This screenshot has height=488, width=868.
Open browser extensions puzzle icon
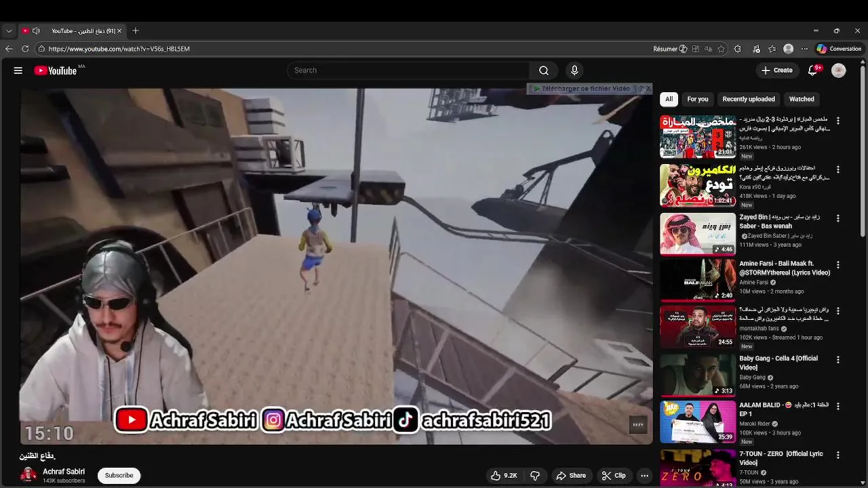click(x=738, y=49)
